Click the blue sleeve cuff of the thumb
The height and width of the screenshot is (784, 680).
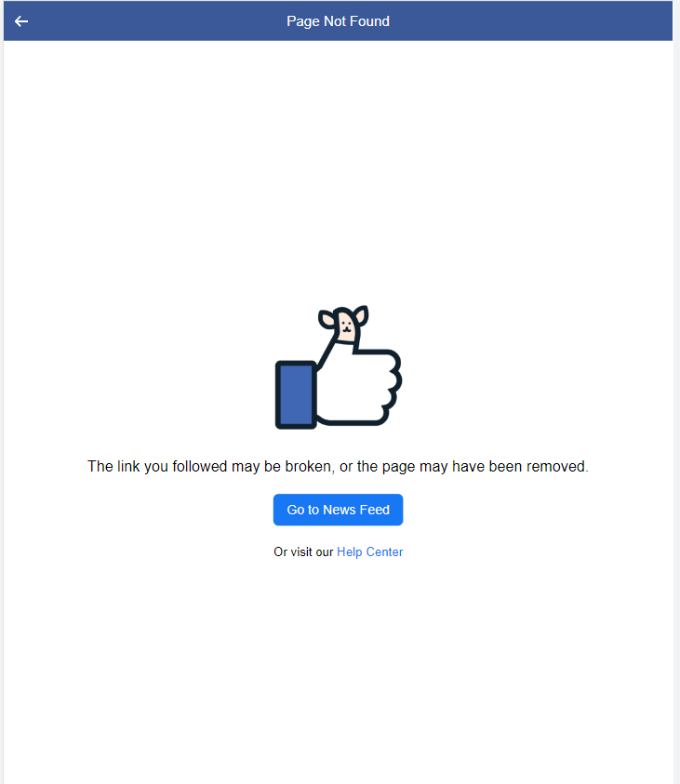click(x=296, y=395)
